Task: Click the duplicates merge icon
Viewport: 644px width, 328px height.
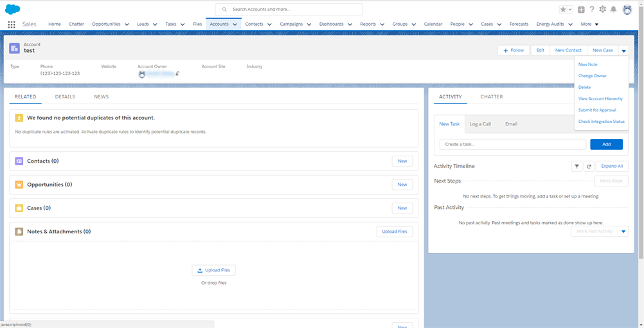Action: point(19,118)
